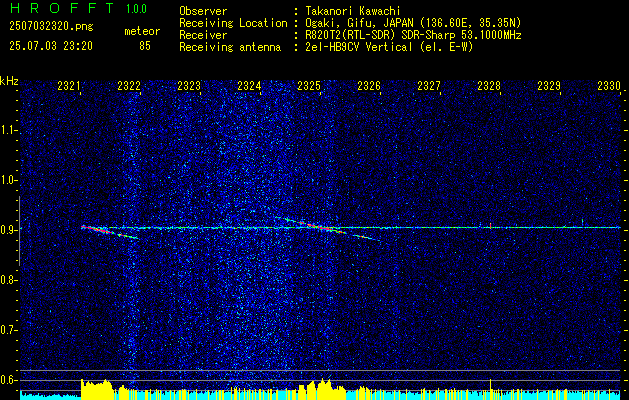Click the 2329 time marker
The width and height of the screenshot is (629, 400).
click(x=549, y=86)
